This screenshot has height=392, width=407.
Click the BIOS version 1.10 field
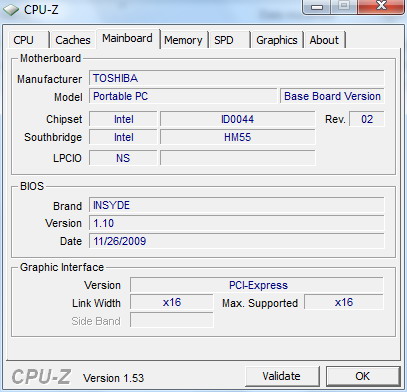coord(237,223)
